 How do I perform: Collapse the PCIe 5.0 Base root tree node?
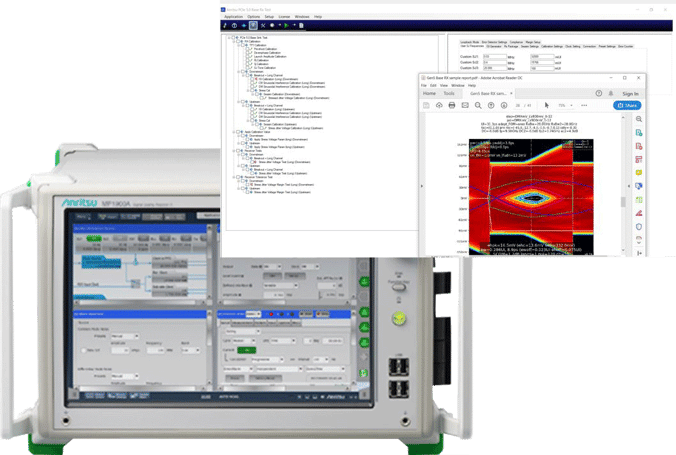[x=227, y=37]
